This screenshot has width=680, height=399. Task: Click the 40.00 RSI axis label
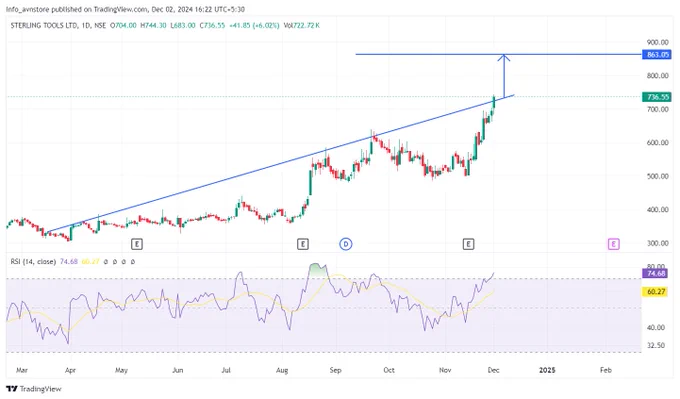coord(656,327)
